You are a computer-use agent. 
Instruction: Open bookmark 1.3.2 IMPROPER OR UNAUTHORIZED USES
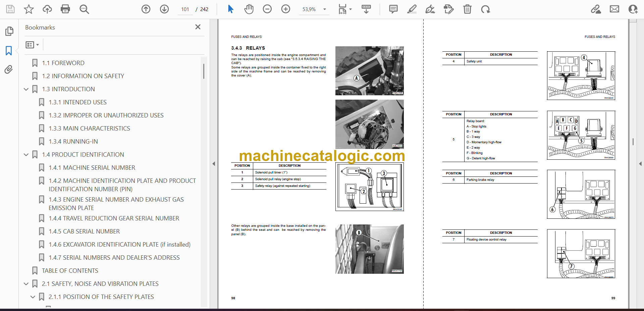(x=106, y=115)
